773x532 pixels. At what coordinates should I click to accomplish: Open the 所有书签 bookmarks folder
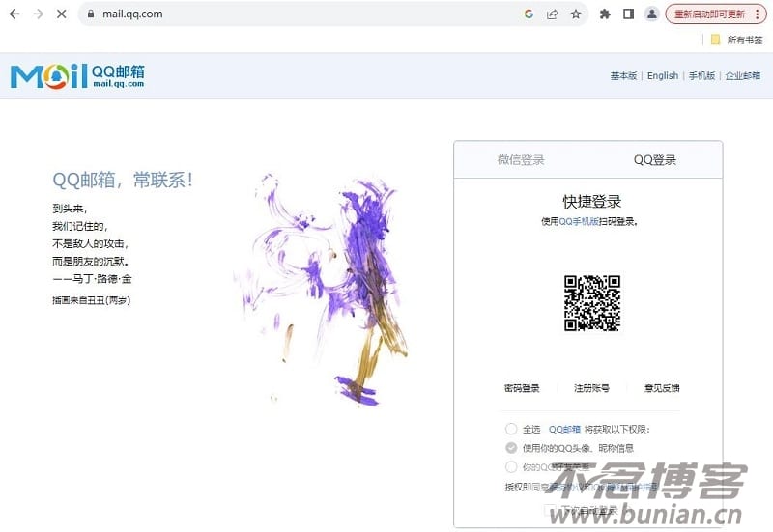pos(737,40)
